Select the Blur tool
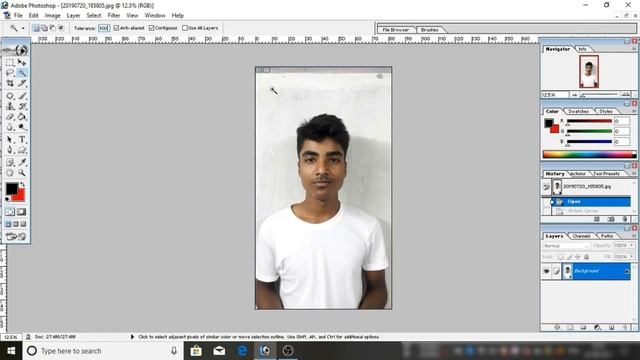This screenshot has width=640, height=360. pos(10,127)
